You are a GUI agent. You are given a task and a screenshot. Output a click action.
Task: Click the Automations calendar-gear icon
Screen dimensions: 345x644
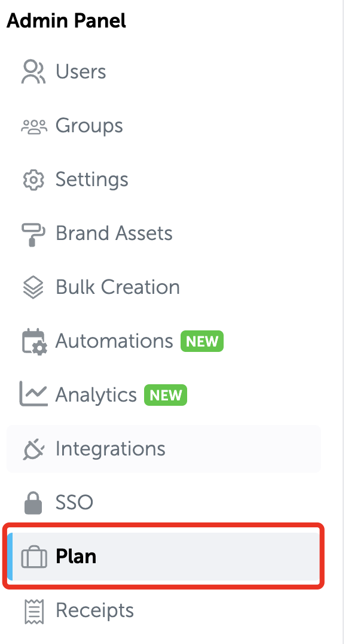pyautogui.click(x=34, y=341)
